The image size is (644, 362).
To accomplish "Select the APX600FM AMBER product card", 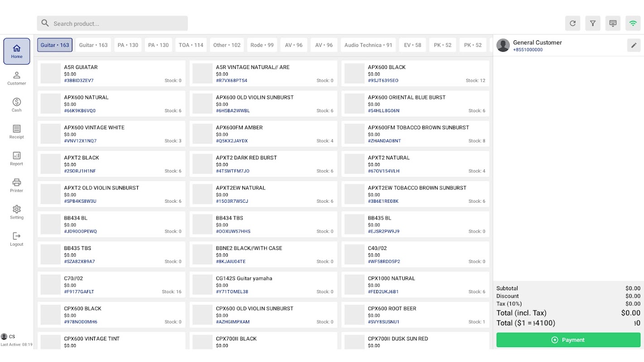I will 264,134.
